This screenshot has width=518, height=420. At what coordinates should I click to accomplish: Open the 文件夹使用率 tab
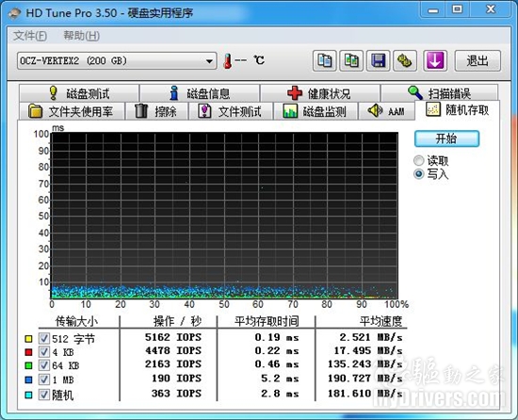72,111
